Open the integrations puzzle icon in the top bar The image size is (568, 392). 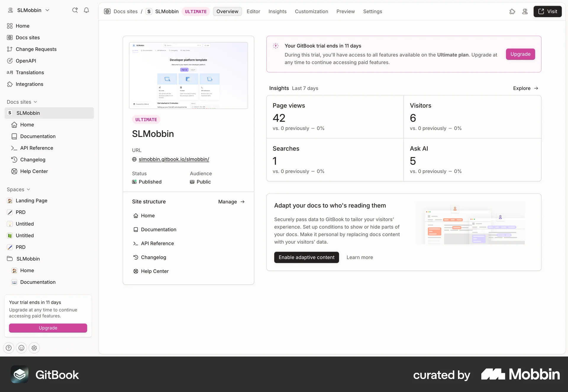pyautogui.click(x=512, y=12)
